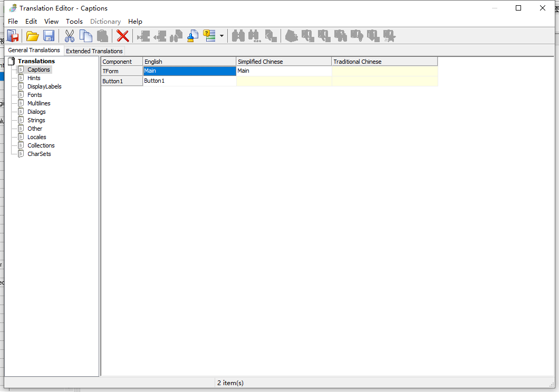The height and width of the screenshot is (392, 559).
Task: Select Dialogs in the tree
Action: [36, 112]
